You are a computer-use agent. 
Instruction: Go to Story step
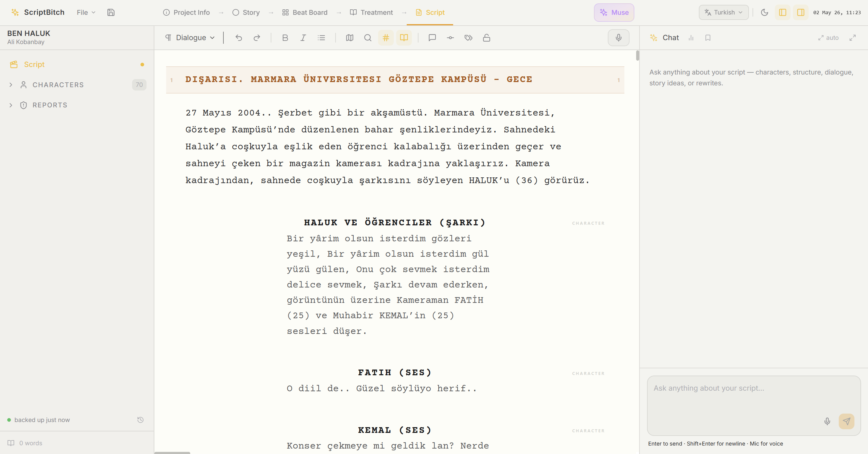[x=246, y=12]
